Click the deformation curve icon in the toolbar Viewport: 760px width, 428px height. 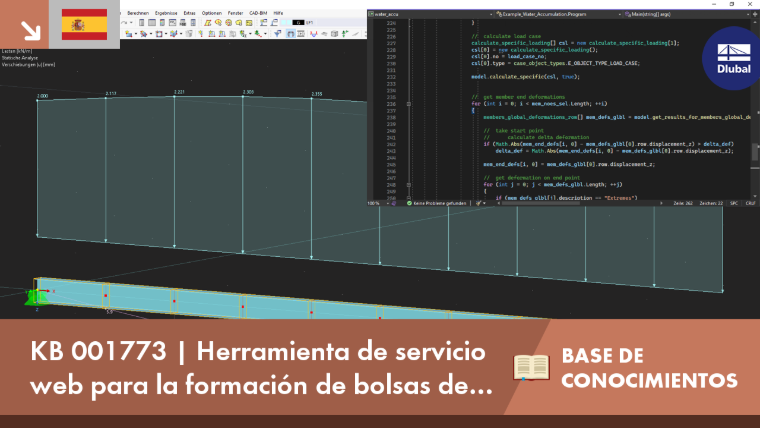click(x=314, y=33)
